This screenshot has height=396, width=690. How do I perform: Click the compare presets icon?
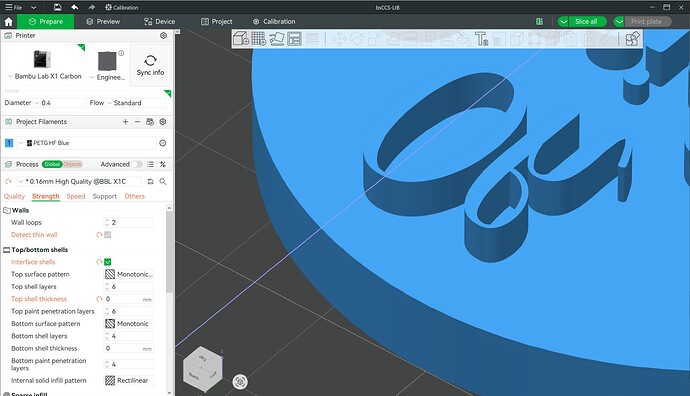coord(163,164)
